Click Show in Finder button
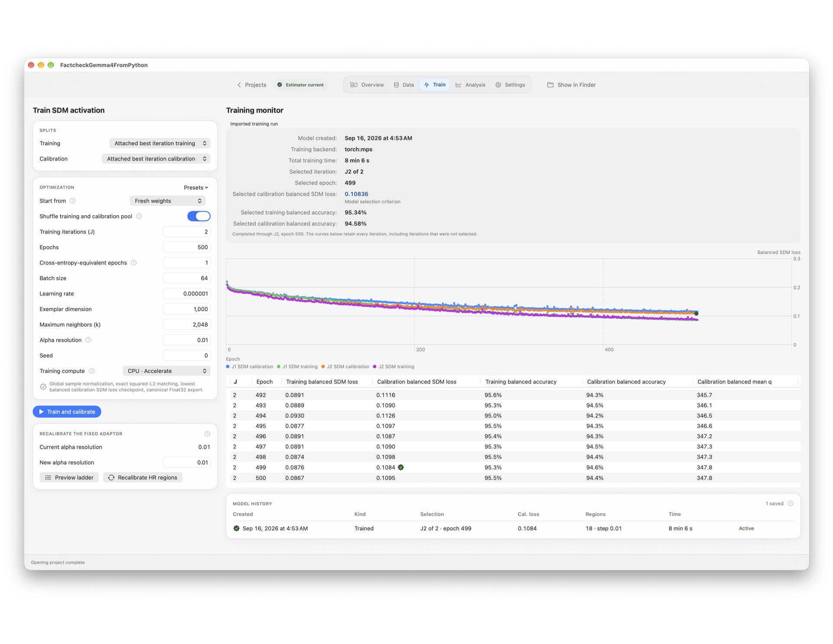The height and width of the screenshot is (644, 833). coord(571,85)
